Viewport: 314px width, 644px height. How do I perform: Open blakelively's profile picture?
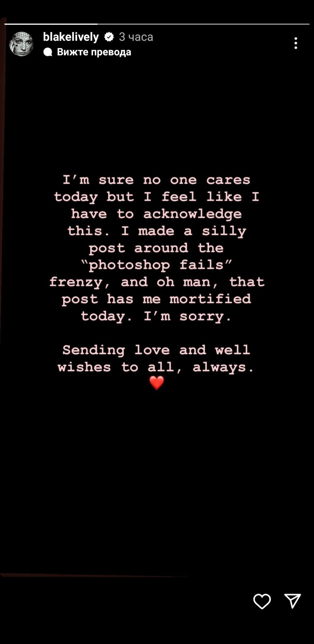pos(21,44)
